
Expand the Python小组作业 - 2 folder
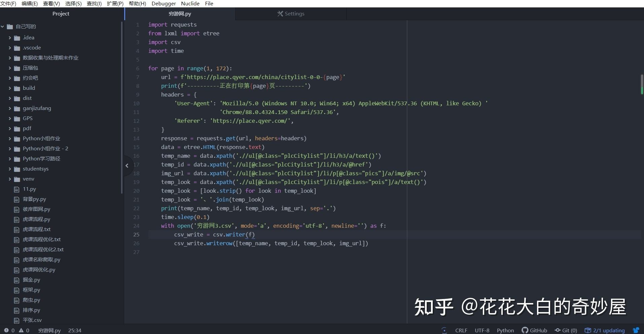pos(10,149)
